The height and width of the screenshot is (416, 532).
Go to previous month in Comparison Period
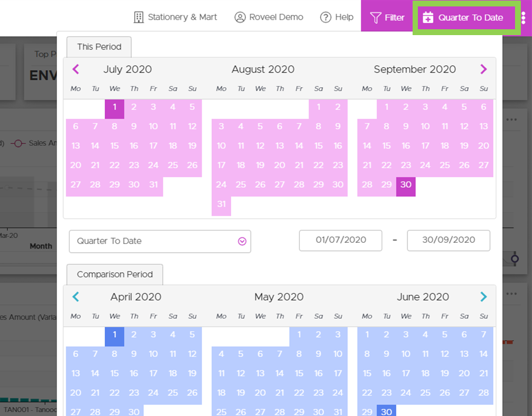tap(75, 297)
